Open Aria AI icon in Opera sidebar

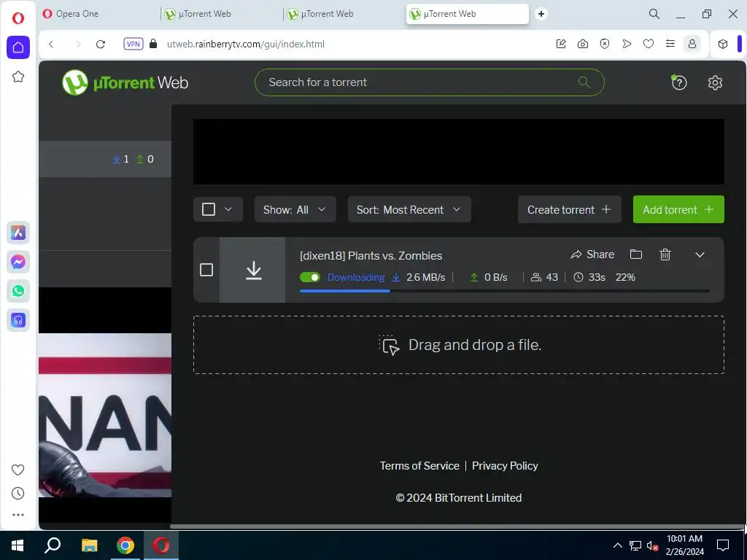[18, 233]
